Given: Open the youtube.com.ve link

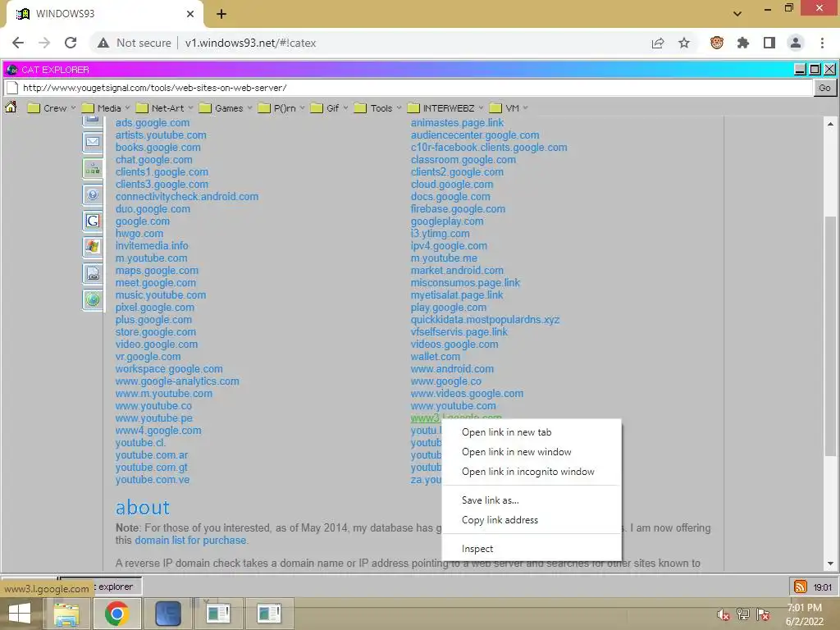Looking at the screenshot, I should 153,480.
